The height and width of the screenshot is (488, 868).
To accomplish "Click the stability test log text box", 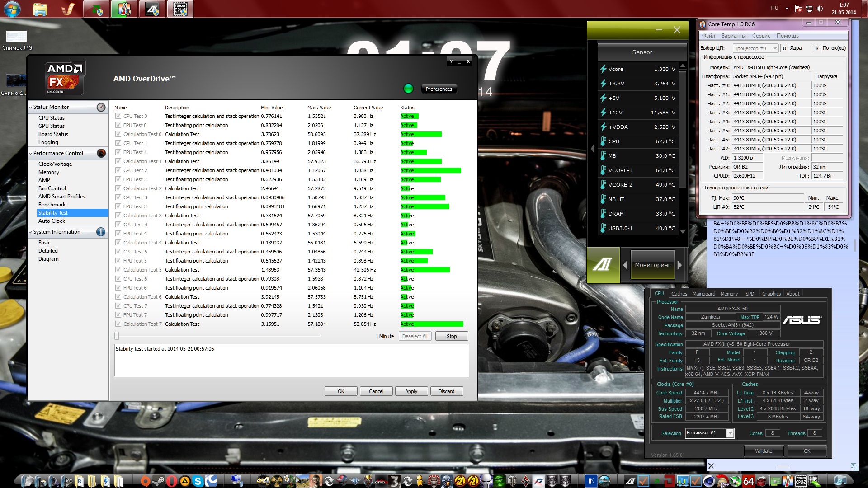I will pos(291,360).
